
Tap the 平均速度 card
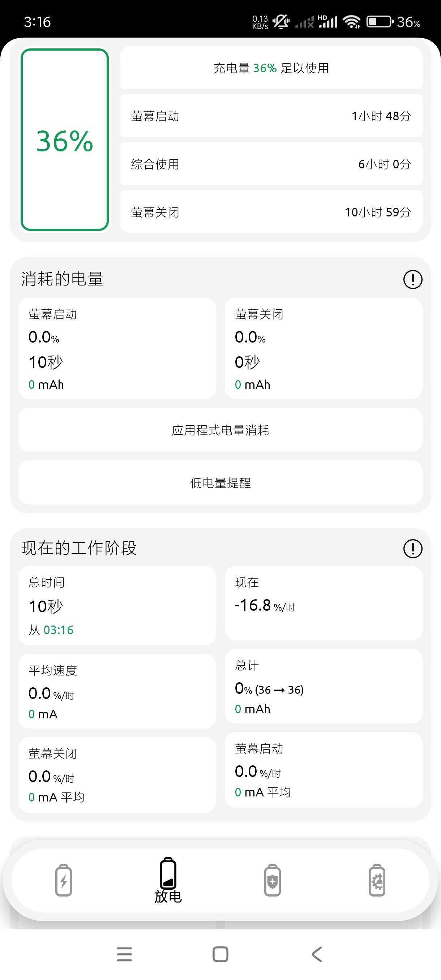click(117, 691)
